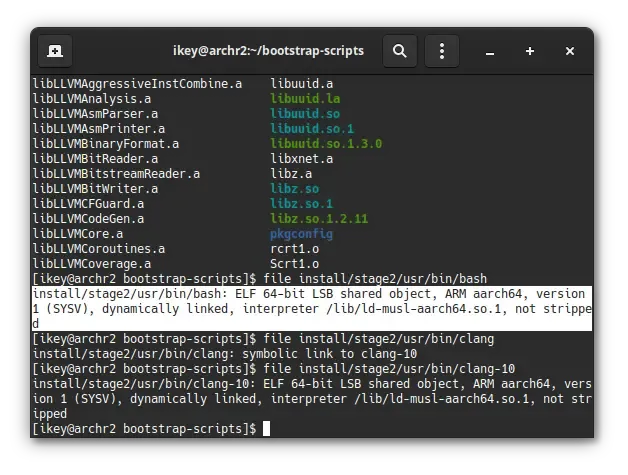Click the clang-10 ELF 64-bit output line
The width and height of the screenshot is (628, 475).
(x=312, y=399)
